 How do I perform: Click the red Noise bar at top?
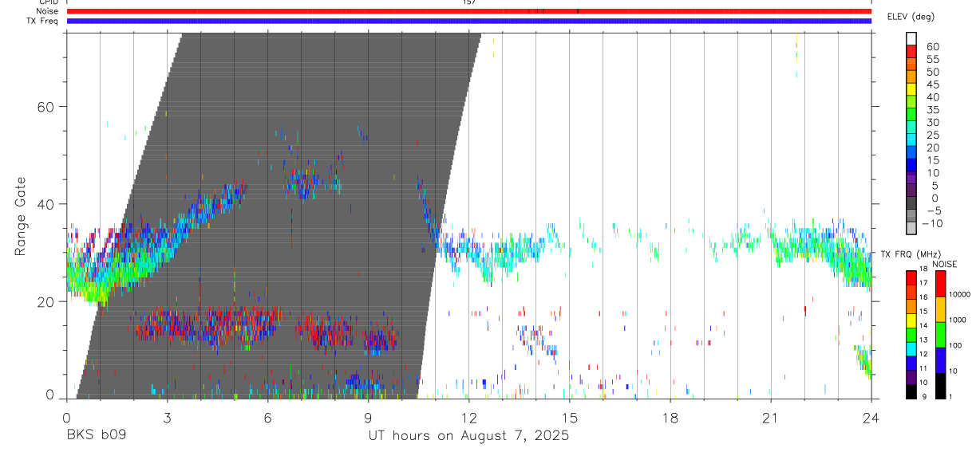[x=468, y=11]
